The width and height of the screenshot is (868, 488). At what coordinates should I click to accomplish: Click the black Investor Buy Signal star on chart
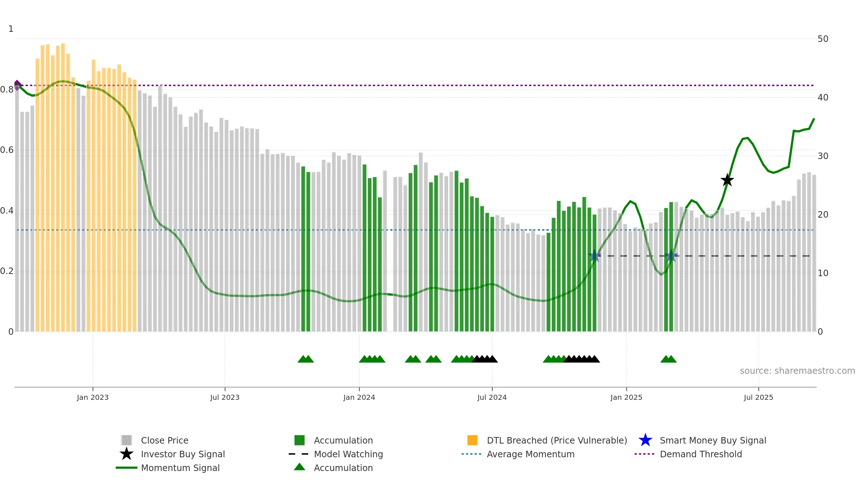tap(727, 180)
